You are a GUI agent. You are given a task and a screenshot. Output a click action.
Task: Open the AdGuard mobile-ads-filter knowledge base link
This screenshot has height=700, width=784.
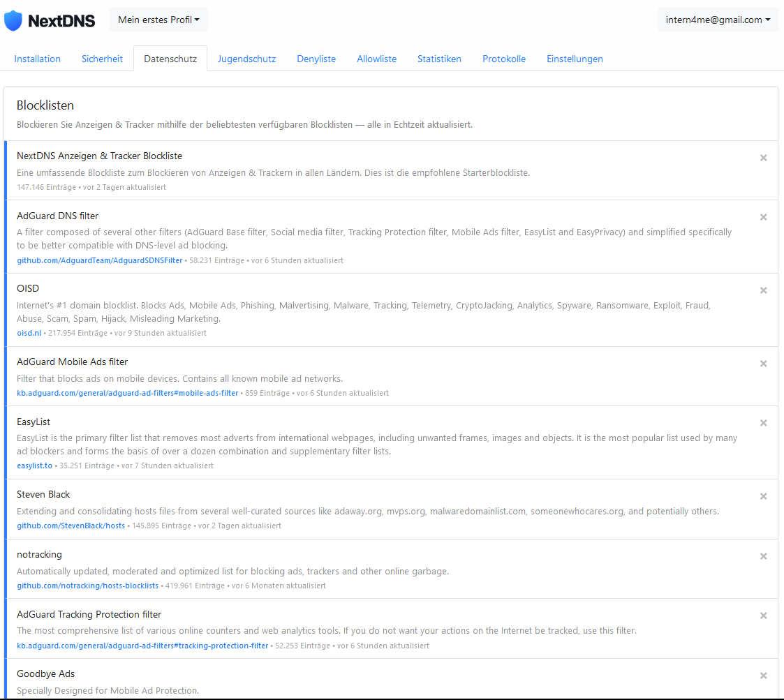click(x=128, y=393)
